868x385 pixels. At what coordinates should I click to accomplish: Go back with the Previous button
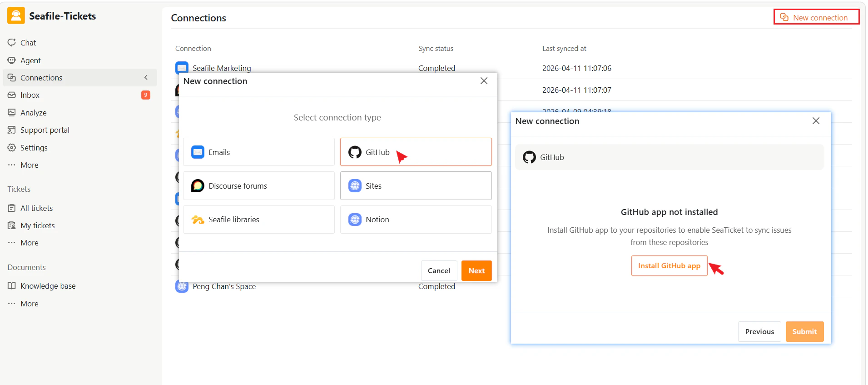[759, 331]
